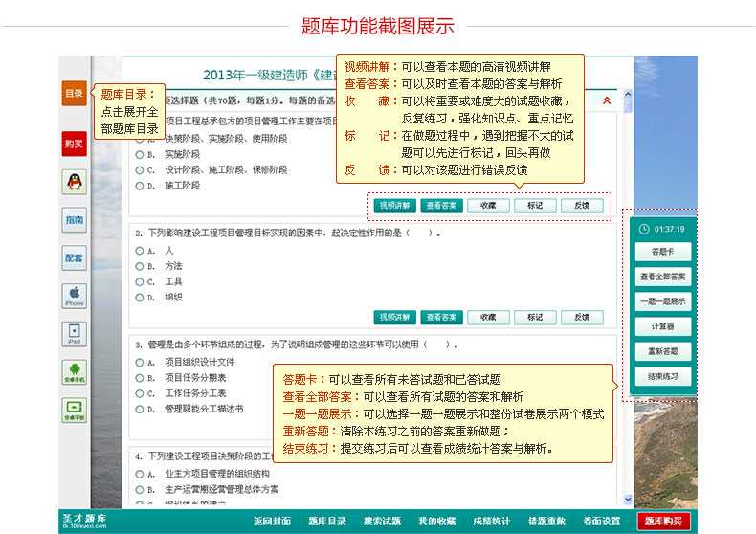This screenshot has width=756, height=534.
Task: Open the 目录 catalog sidebar icon
Action: [x=74, y=94]
